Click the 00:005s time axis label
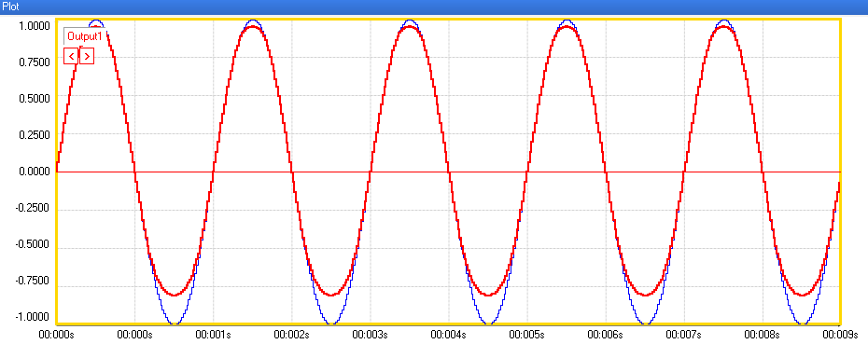Screen dimensions: 868x344 click(526, 336)
